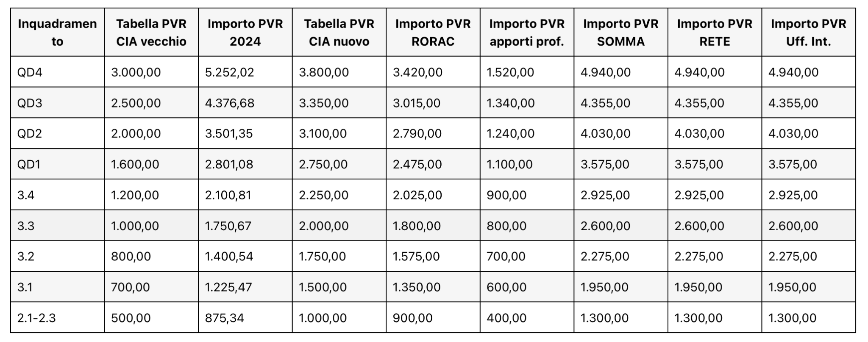Select the Importo PVR RETE header

tap(715, 32)
